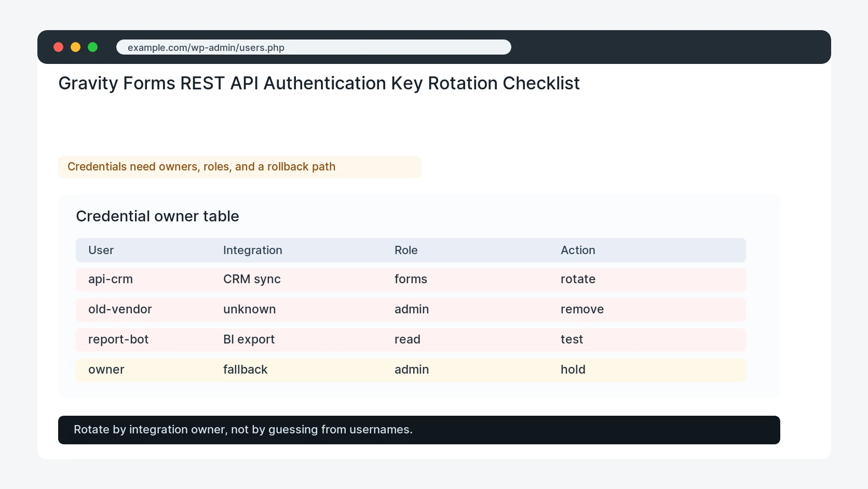Click the Role column header

click(x=406, y=250)
